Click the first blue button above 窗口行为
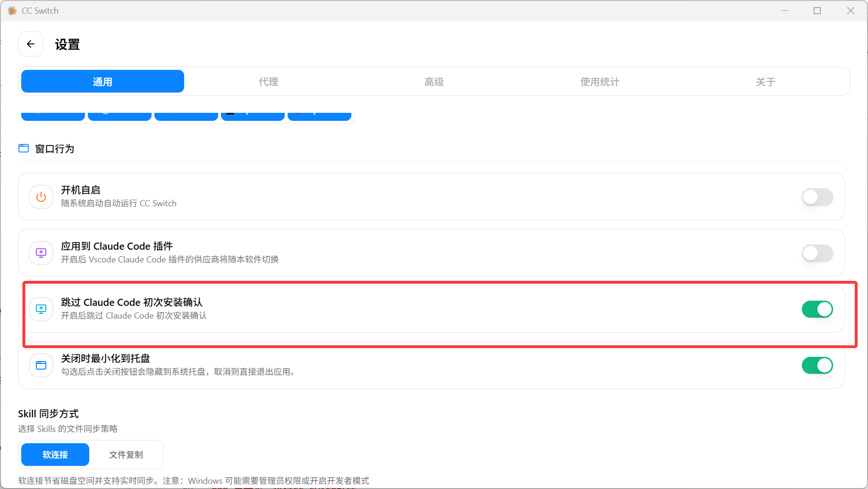Screen dimensions: 868x489 52,113
